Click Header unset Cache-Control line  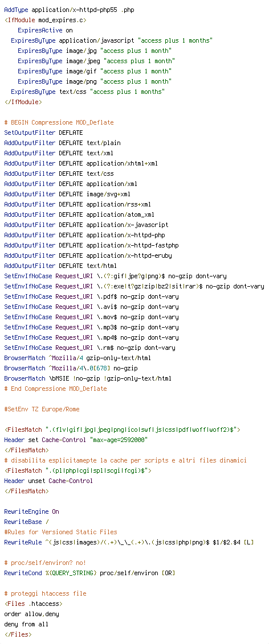coord(48,481)
